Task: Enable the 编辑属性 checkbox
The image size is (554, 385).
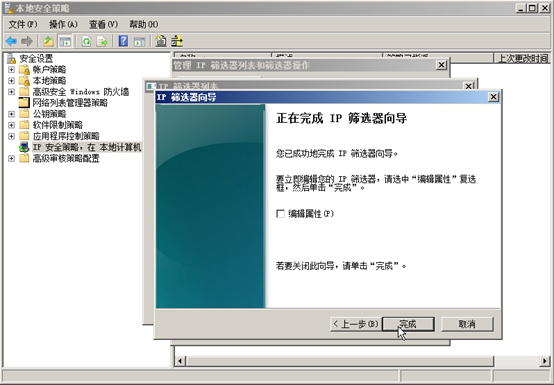Action: pos(280,214)
